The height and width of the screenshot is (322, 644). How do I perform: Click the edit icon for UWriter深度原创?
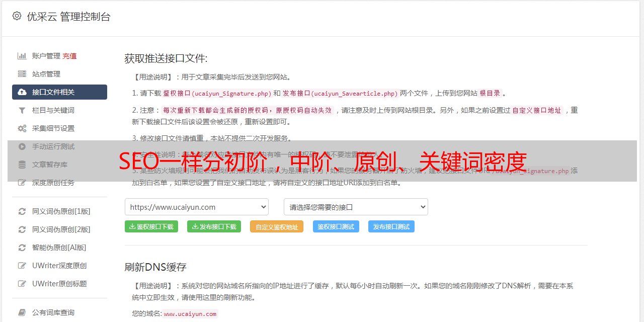22,266
